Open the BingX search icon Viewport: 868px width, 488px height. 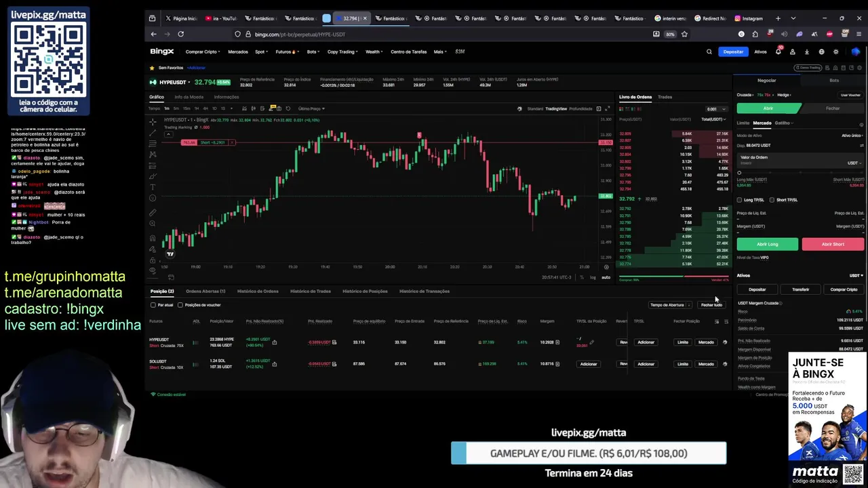pyautogui.click(x=709, y=52)
